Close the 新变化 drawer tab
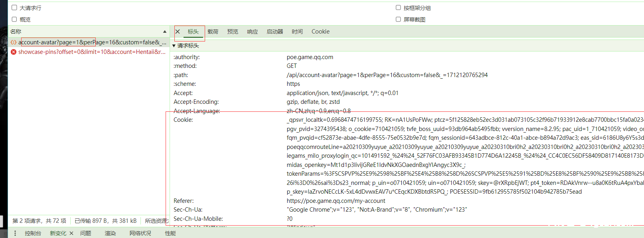Viewport: 644px width, 238px height. [71, 233]
